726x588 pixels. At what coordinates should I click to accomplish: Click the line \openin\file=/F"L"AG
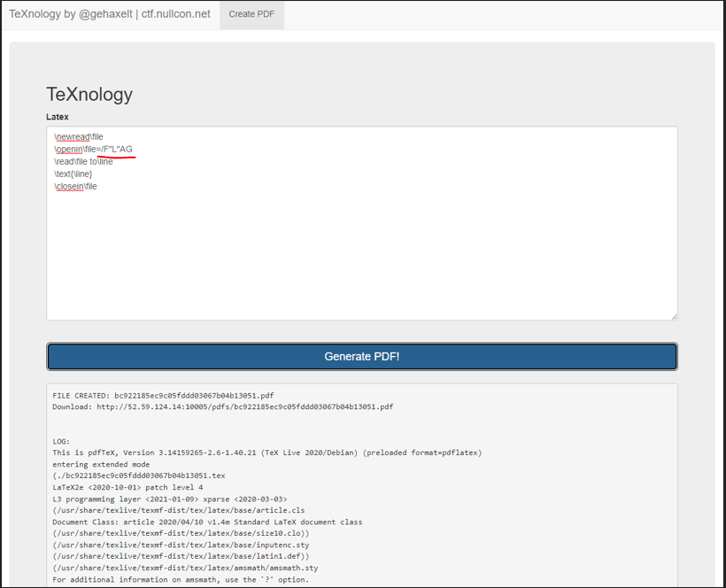tap(93, 149)
